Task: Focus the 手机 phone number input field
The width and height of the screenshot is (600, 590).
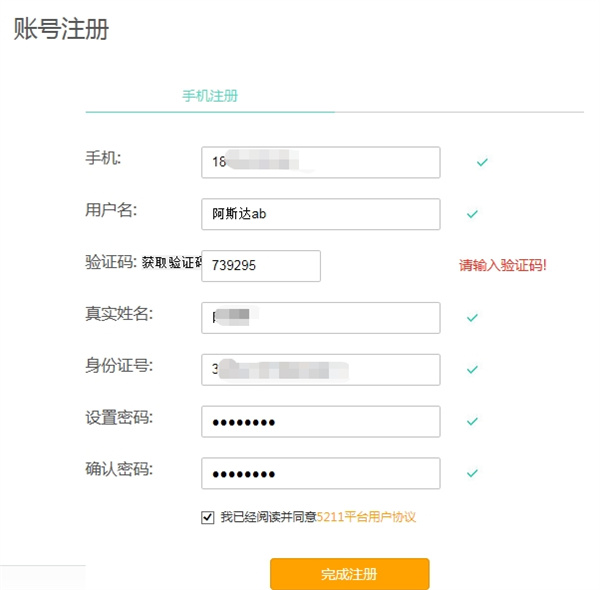Action: pos(320,162)
